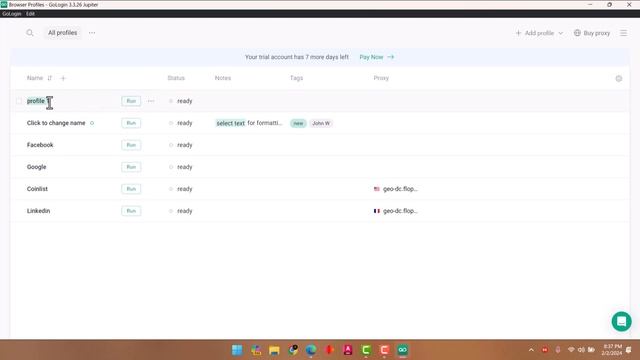Open the Coinlist geo-dc.flop proxy entry
This screenshot has height=360, width=640.
tap(396, 189)
